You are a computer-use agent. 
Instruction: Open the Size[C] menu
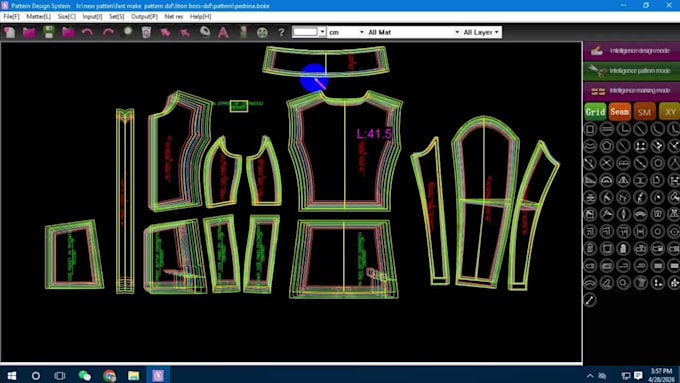66,16
